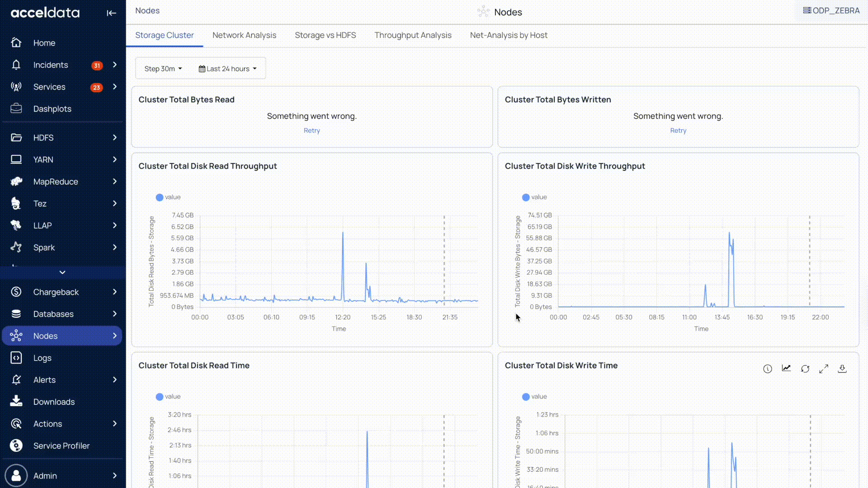868x488 pixels.
Task: Open the Service Profiler page
Action: 61,446
